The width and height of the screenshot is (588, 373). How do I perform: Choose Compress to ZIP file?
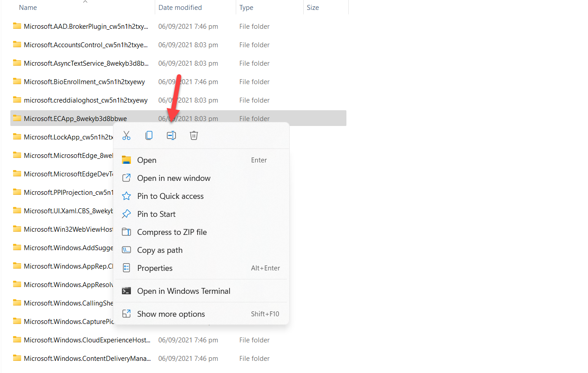pos(172,232)
